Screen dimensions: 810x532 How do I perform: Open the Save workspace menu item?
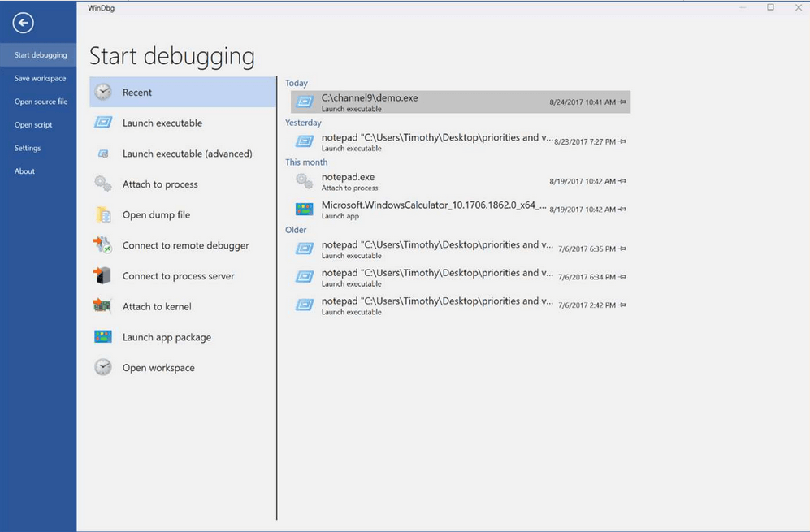pos(40,79)
